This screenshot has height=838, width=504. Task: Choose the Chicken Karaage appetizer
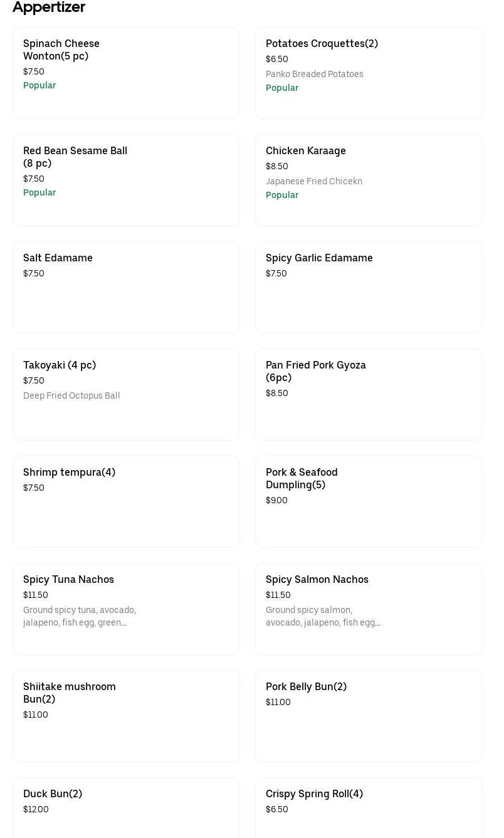tap(369, 180)
